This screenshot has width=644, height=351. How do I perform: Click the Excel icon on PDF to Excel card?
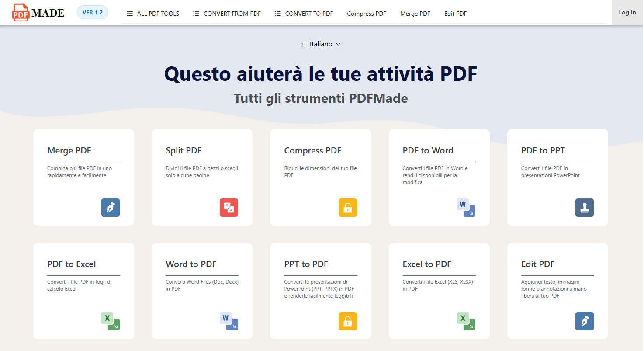[x=110, y=321]
